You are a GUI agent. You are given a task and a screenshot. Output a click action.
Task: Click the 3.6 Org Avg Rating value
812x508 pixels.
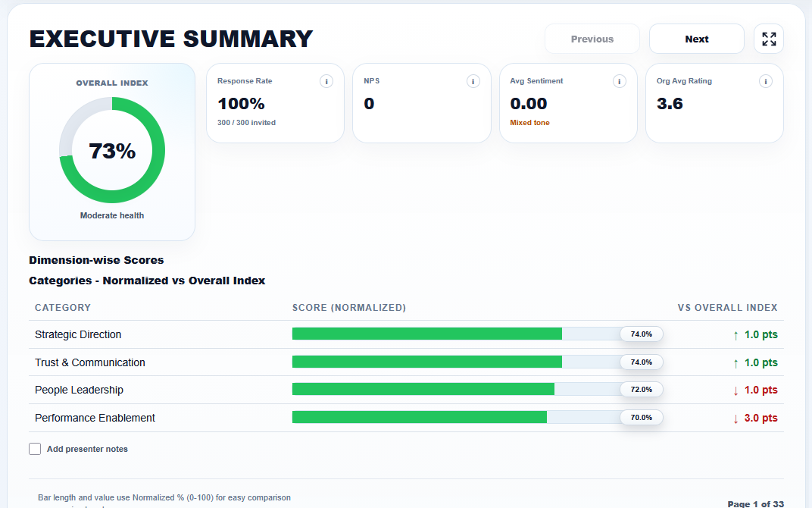(670, 104)
